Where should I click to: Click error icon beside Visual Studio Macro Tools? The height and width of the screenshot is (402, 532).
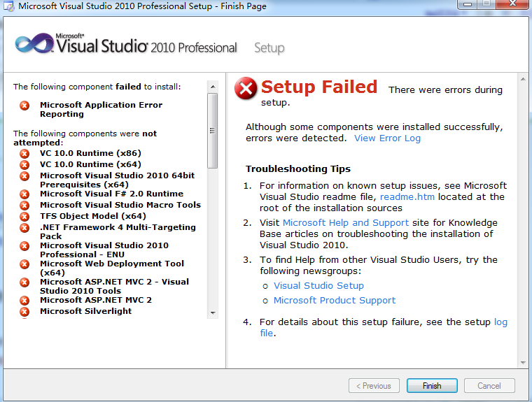pyautogui.click(x=24, y=205)
